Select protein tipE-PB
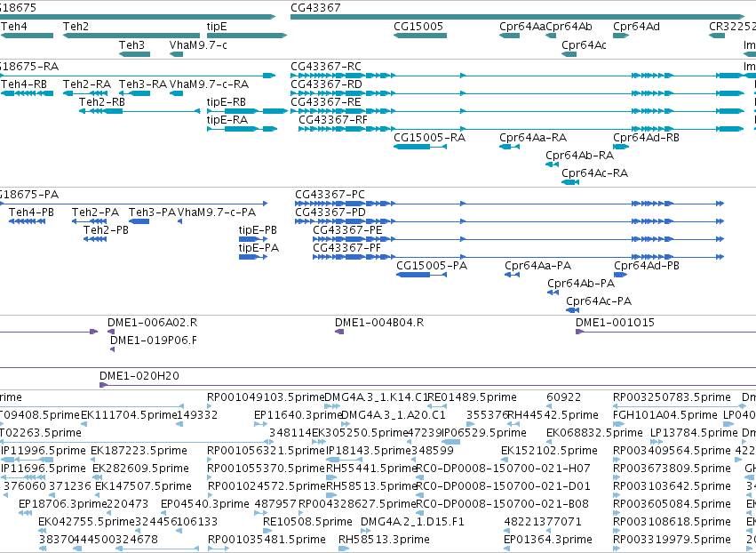Viewport: 756px width, 553px height. coord(253,239)
